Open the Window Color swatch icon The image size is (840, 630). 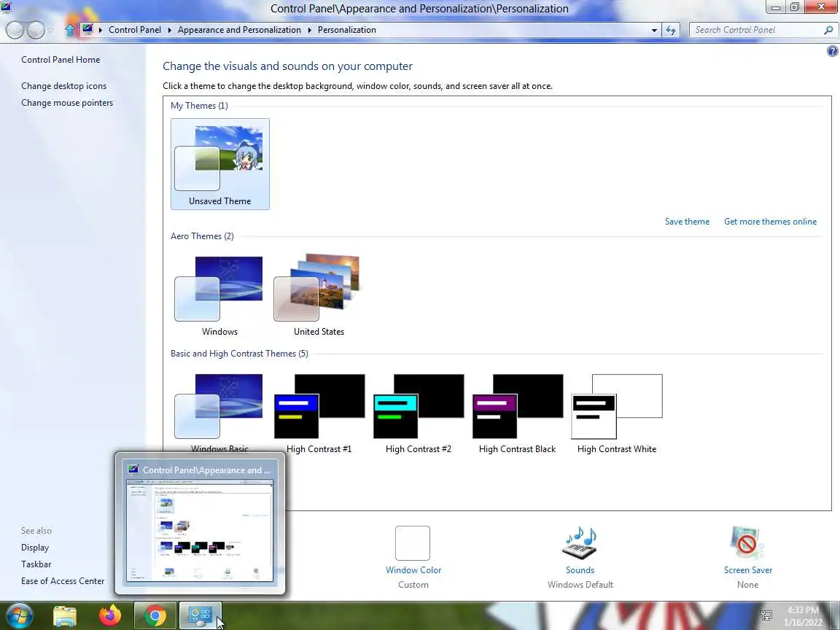click(413, 542)
